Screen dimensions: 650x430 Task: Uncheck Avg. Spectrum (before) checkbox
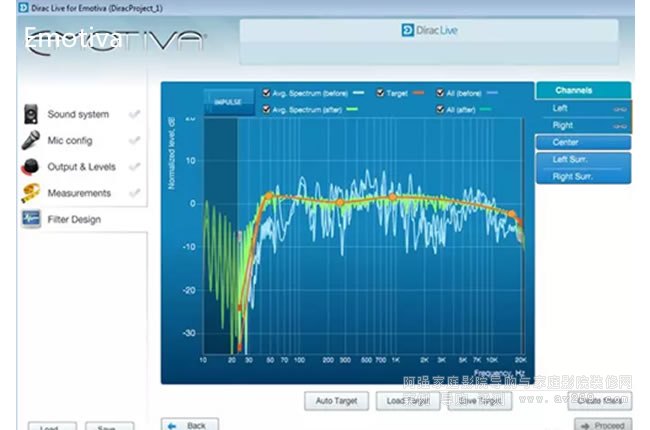click(x=266, y=93)
